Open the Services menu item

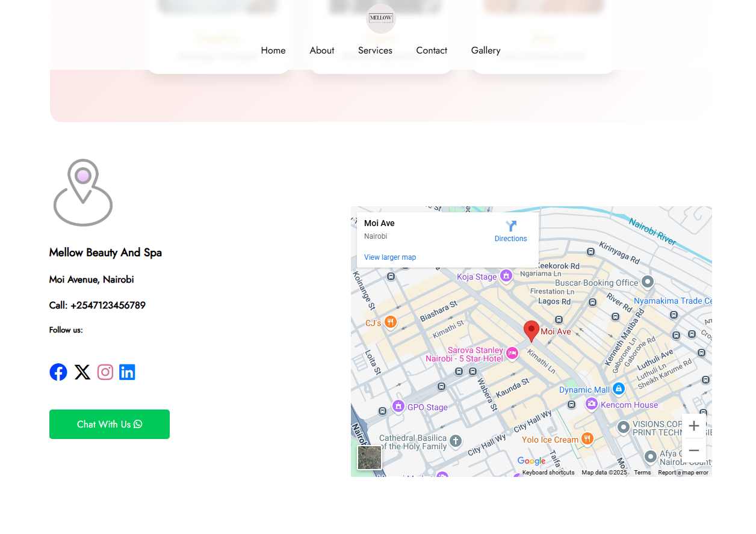[x=375, y=51]
